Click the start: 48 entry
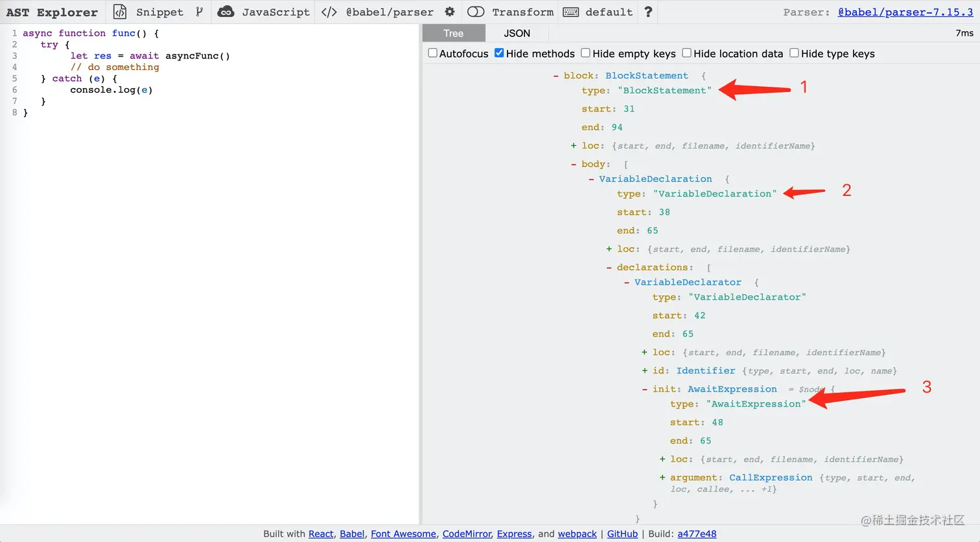 point(697,422)
